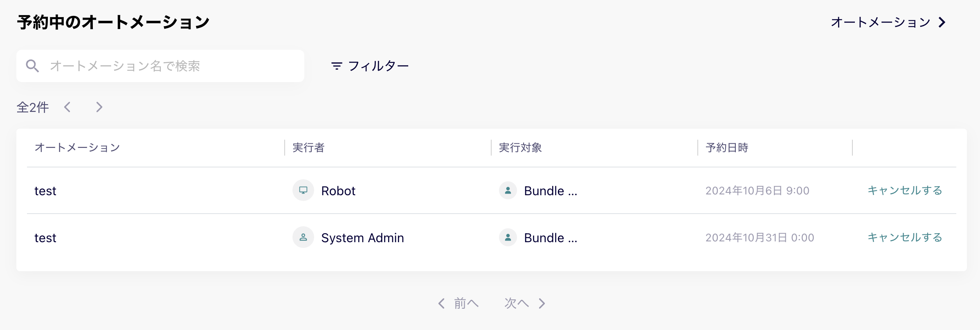The height and width of the screenshot is (330, 980).
Task: Click the Robot executor name
Action: point(338,191)
